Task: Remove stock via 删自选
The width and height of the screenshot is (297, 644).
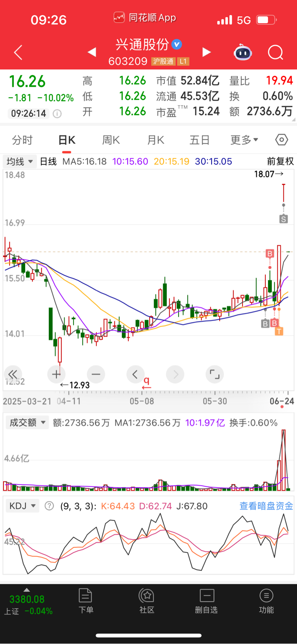Action: coord(207,601)
